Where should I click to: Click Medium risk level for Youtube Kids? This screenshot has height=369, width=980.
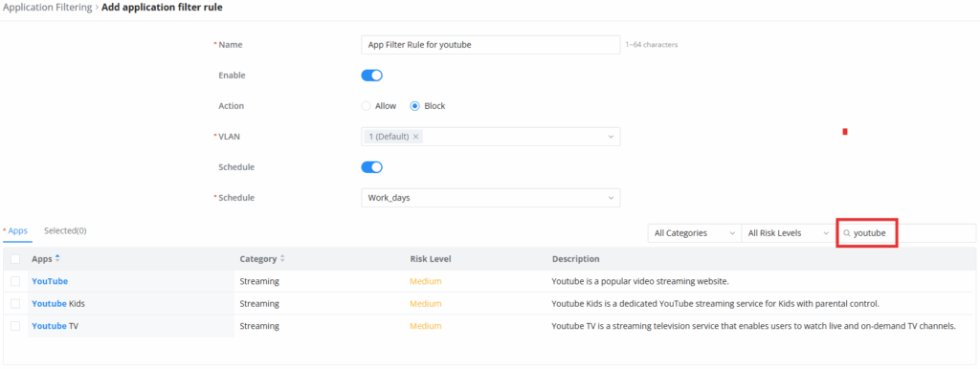[x=426, y=303]
